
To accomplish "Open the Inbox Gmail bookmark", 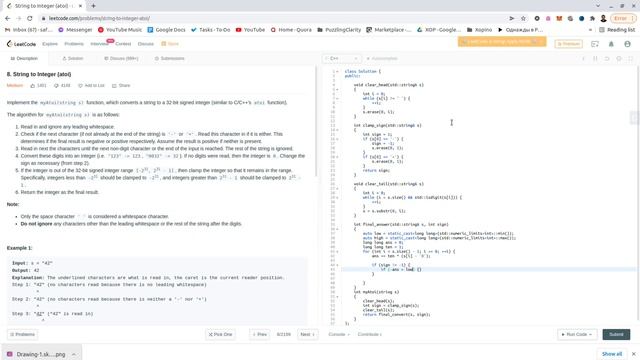I will tap(29, 30).
